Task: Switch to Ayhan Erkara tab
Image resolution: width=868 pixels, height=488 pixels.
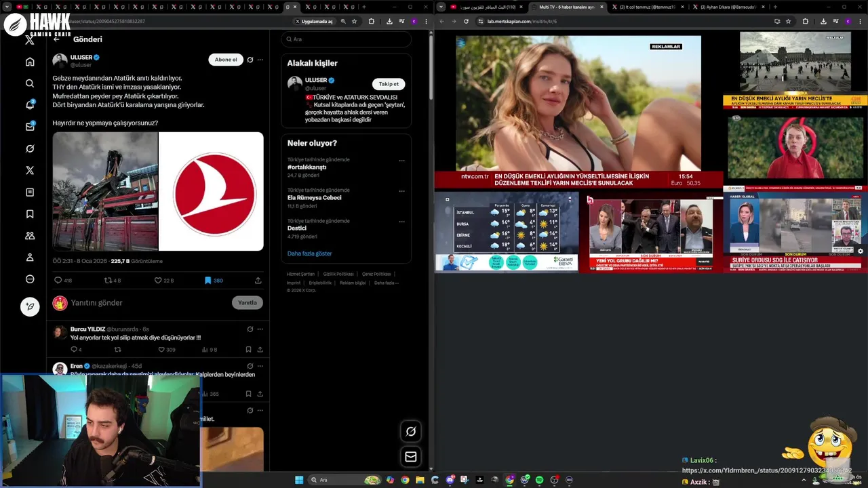Action: (x=728, y=7)
